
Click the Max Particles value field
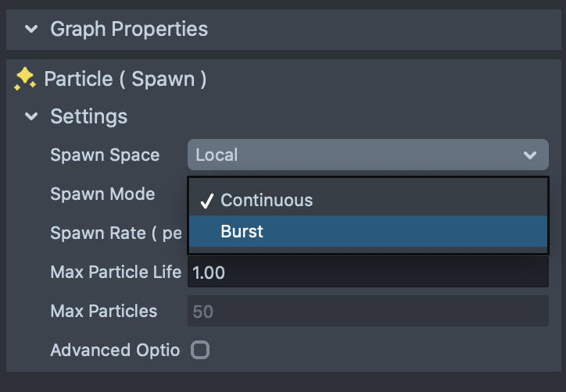367,311
